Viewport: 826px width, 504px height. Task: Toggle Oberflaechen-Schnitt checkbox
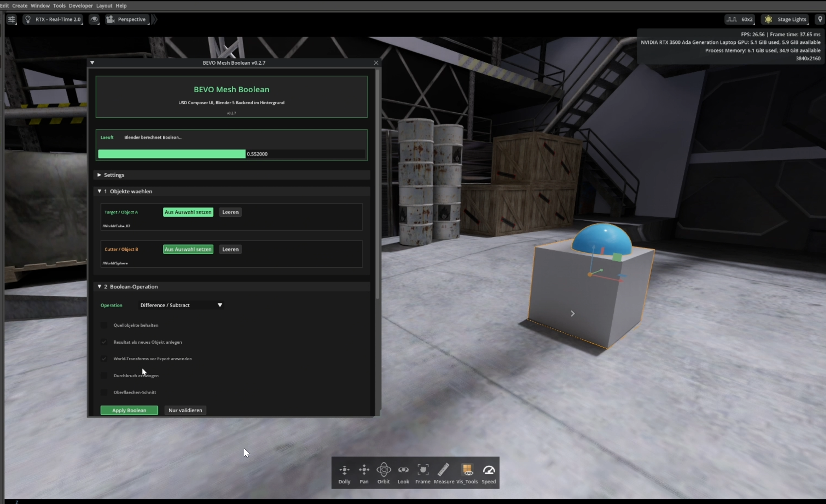pyautogui.click(x=104, y=392)
